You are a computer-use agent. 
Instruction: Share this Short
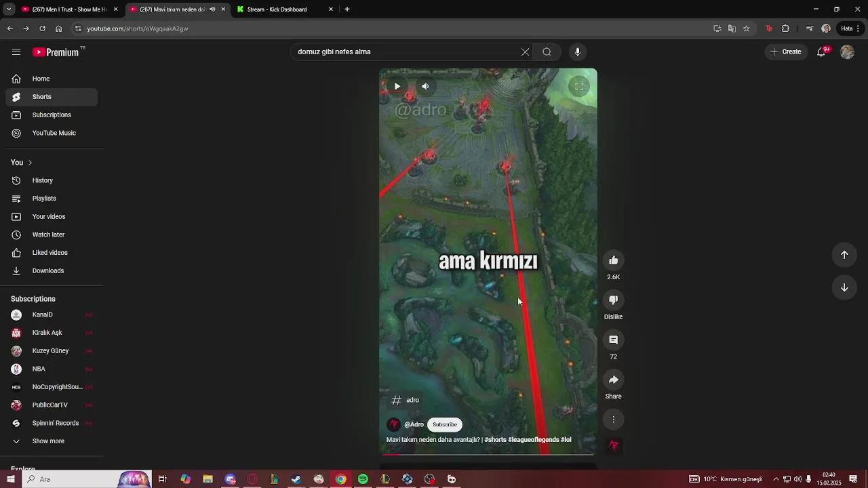point(614,380)
